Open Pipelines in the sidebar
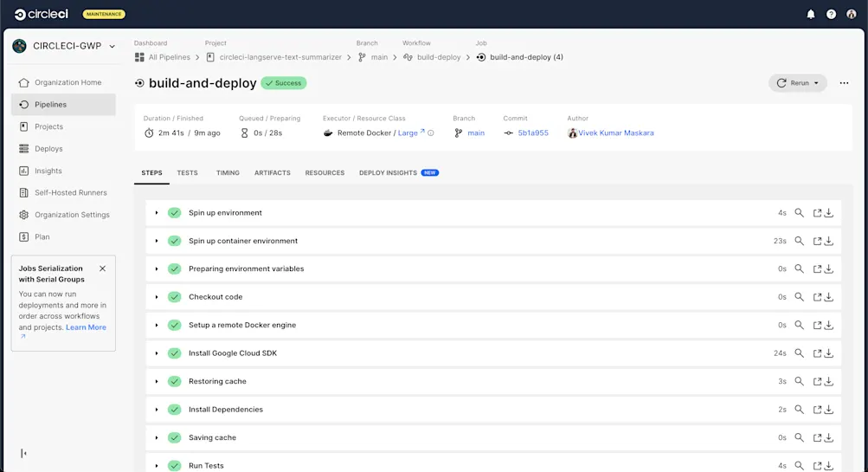Viewport: 868px width, 472px height. pyautogui.click(x=63, y=105)
